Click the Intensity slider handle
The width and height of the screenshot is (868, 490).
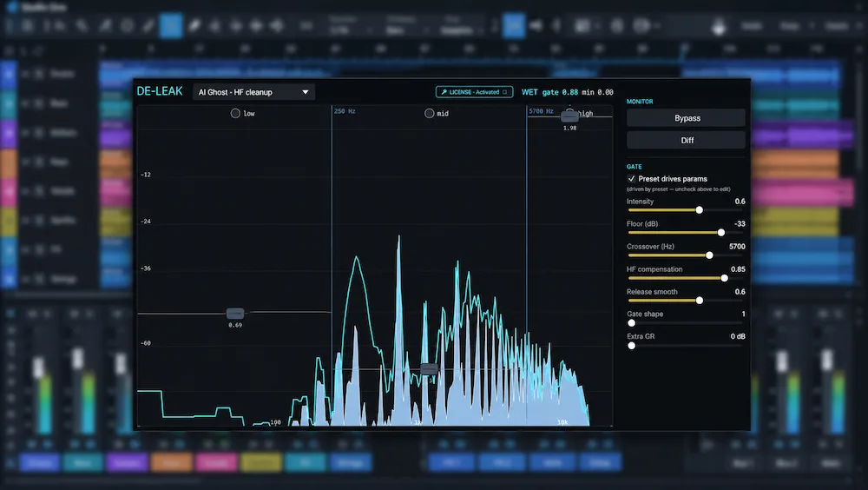coord(699,210)
